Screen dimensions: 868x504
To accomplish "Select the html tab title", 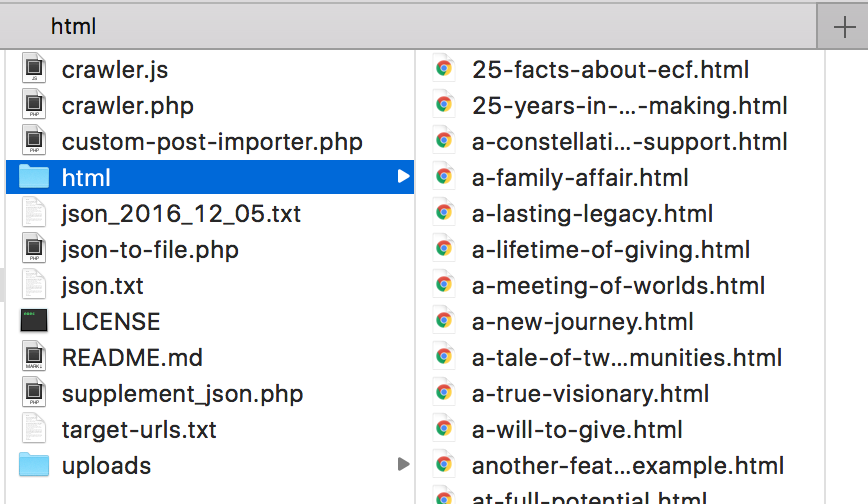I will click(74, 26).
